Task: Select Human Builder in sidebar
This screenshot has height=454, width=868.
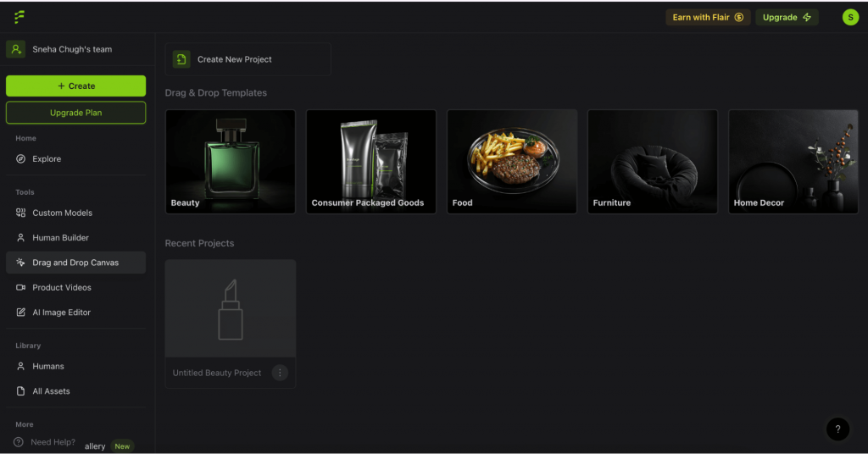Action: click(60, 238)
